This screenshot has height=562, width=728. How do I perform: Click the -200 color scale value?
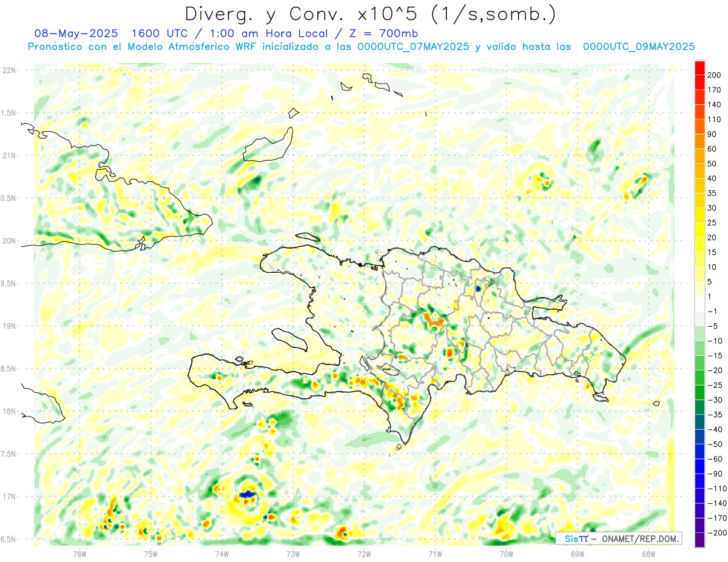pos(718,532)
